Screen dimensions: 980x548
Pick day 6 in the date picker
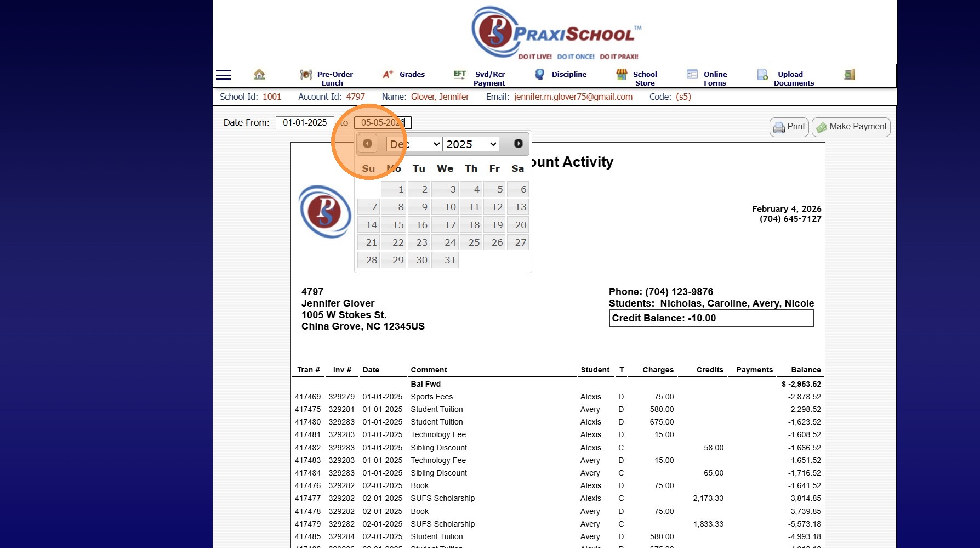518,189
